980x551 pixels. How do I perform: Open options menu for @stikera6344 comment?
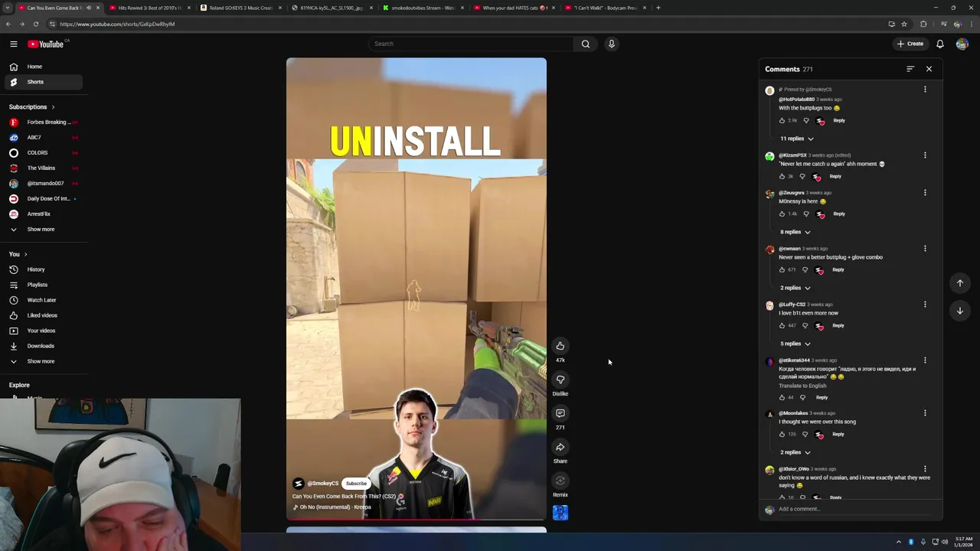point(925,360)
